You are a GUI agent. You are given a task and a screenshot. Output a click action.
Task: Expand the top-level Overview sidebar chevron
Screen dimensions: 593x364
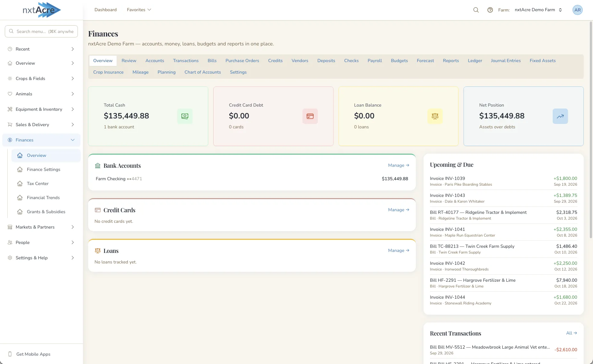(x=73, y=63)
